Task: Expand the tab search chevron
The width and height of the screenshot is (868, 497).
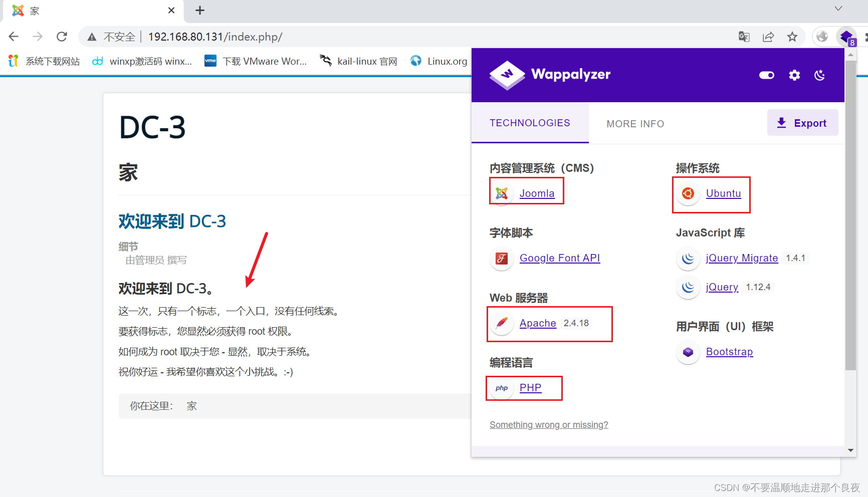Action: click(x=838, y=9)
